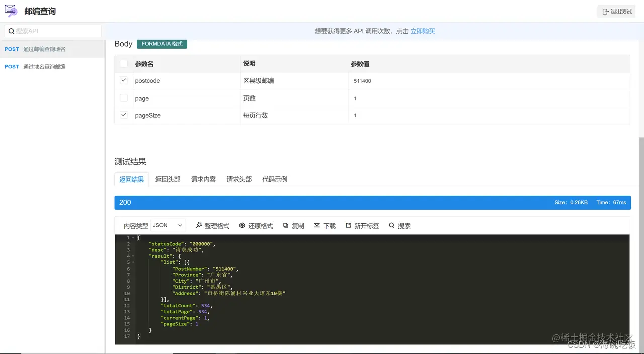Click the exit icon in 退出测试 button
This screenshot has width=644, height=354.
click(605, 11)
